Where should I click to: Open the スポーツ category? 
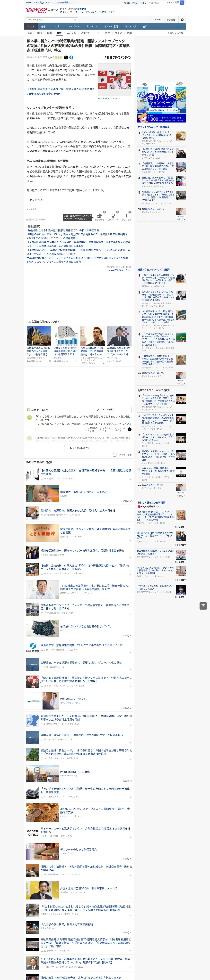[86, 33]
